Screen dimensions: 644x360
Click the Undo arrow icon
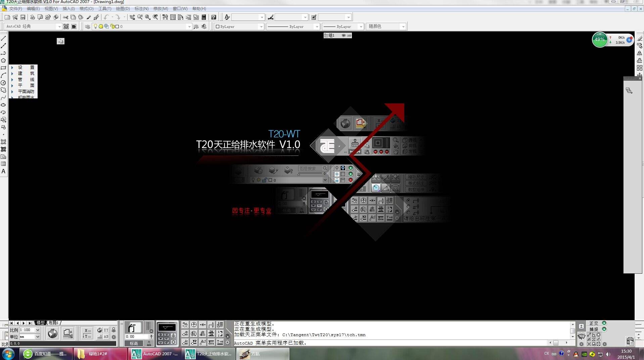pyautogui.click(x=106, y=17)
